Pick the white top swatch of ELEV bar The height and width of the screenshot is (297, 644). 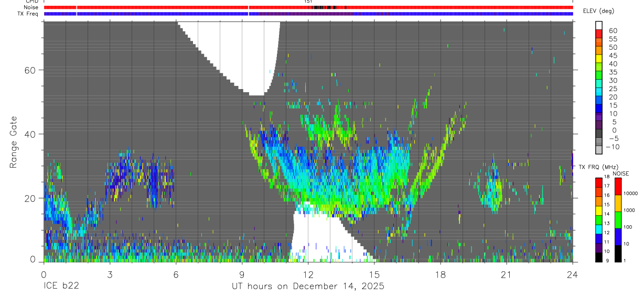point(599,25)
